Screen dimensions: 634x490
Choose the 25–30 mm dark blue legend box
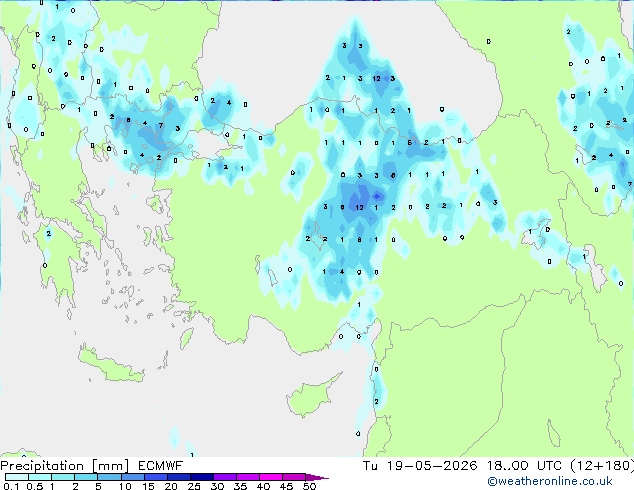(x=201, y=477)
